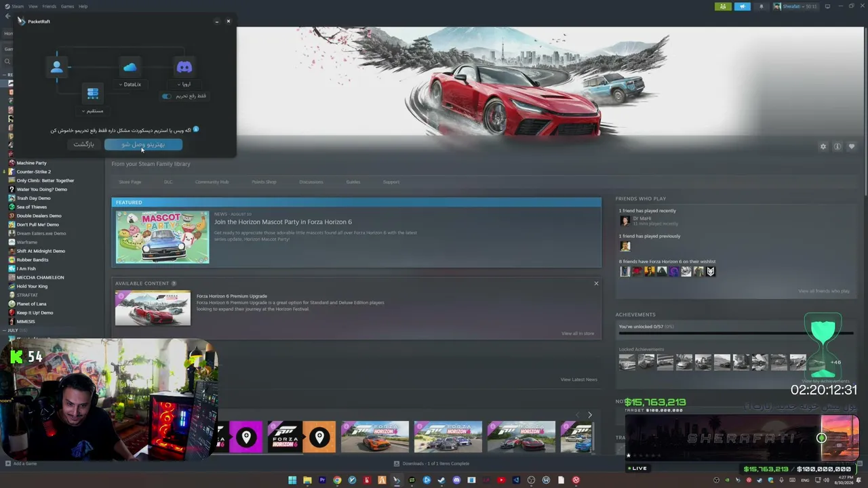
Task: Open Steam from the taskbar
Action: pos(441,480)
